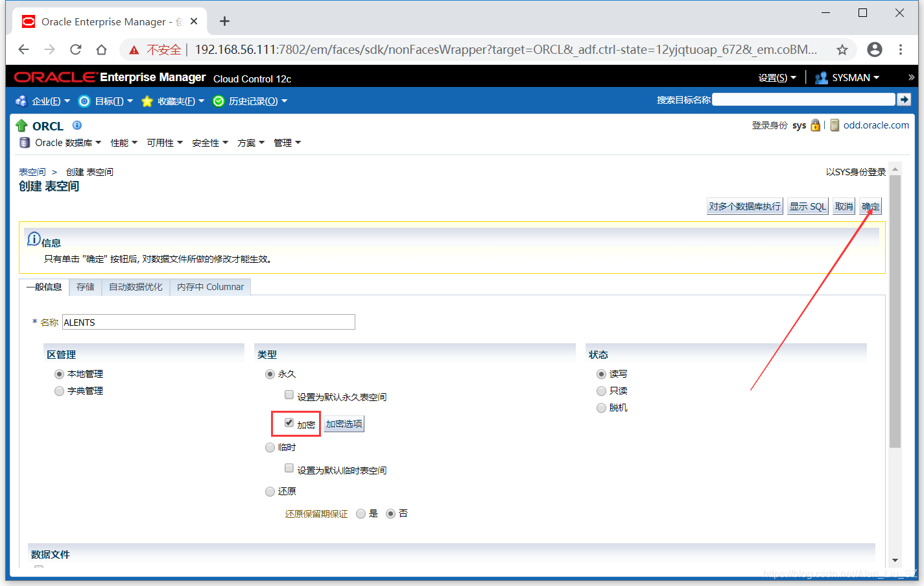This screenshot has height=586, width=924.
Task: Select 临时 tablespace type
Action: click(x=270, y=448)
